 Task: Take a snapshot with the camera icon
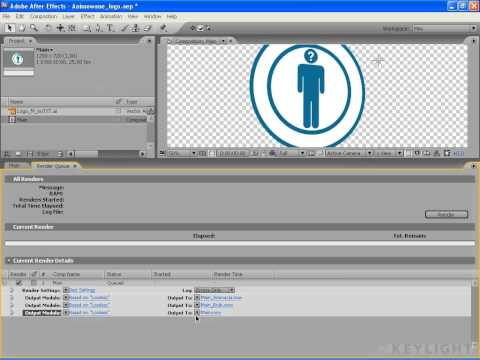(x=255, y=153)
